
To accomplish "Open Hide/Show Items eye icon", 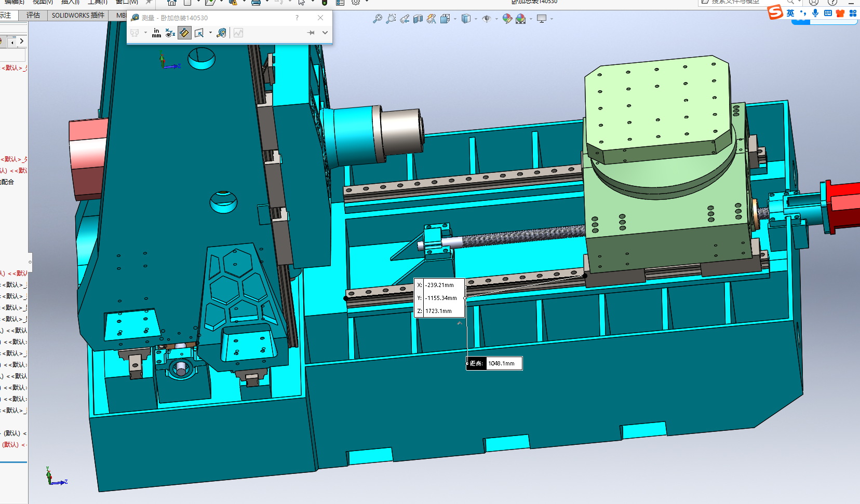I will coord(487,19).
